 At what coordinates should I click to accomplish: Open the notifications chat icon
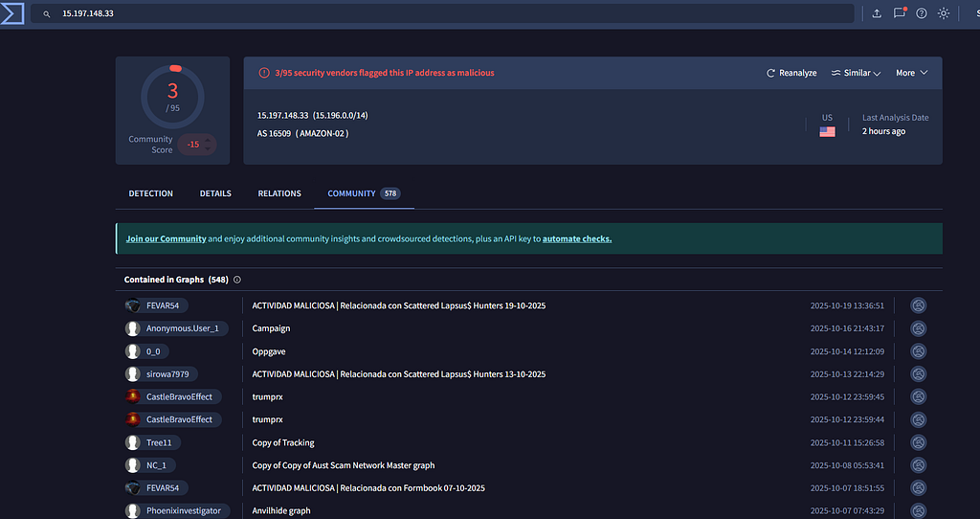(x=900, y=13)
